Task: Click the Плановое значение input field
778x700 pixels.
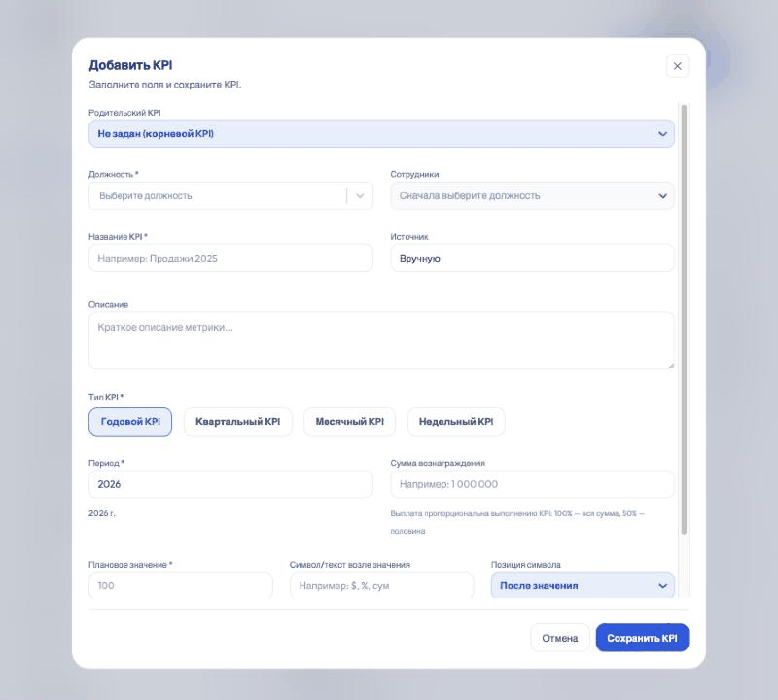Action: pos(181,585)
